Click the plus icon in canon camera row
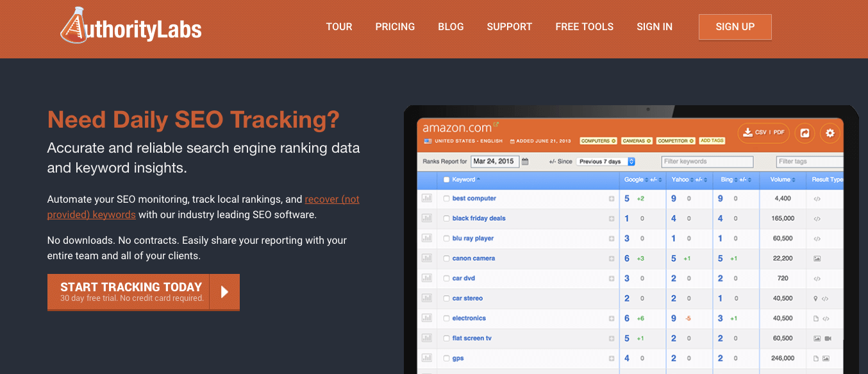This screenshot has height=374, width=868. click(x=612, y=259)
